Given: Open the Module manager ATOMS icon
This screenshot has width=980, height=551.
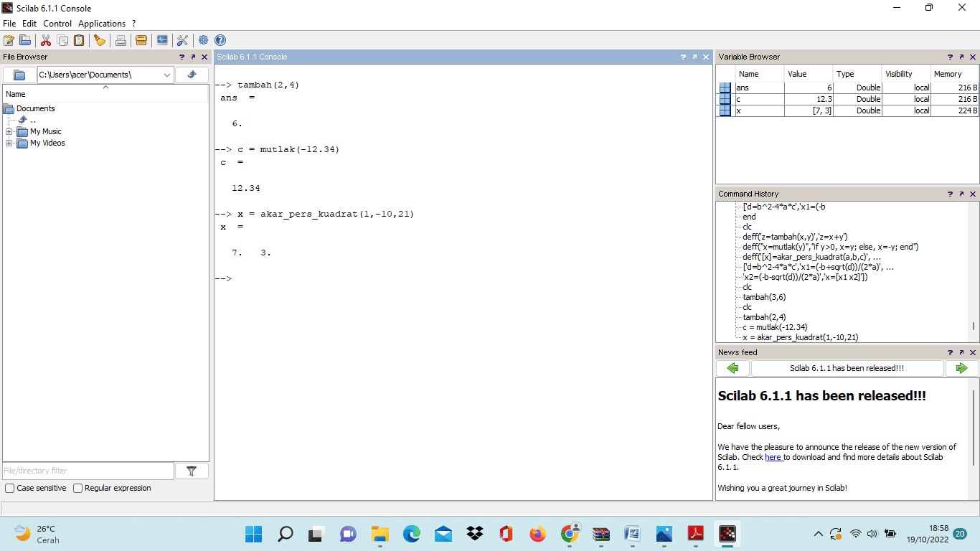Looking at the screenshot, I should pyautogui.click(x=141, y=40).
